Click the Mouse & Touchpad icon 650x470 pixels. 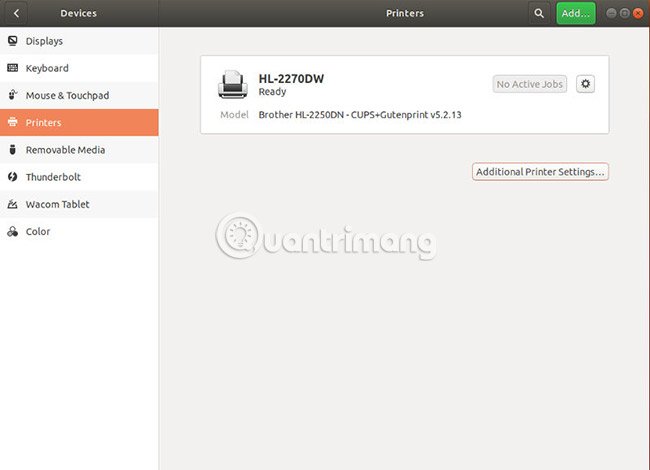click(x=13, y=95)
